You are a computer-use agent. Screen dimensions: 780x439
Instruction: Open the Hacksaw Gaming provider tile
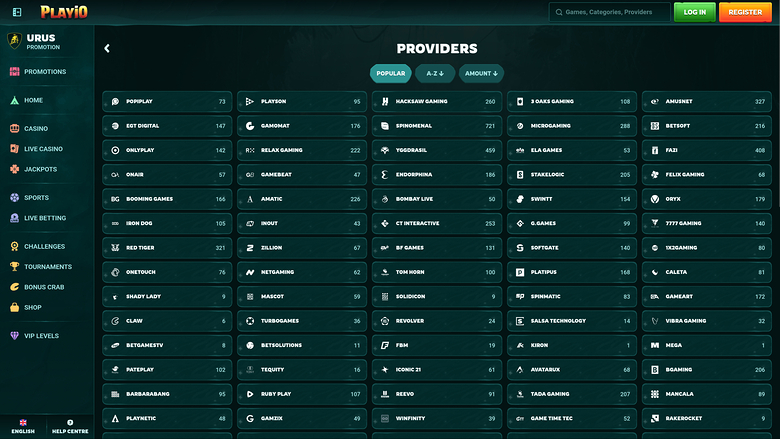click(438, 101)
